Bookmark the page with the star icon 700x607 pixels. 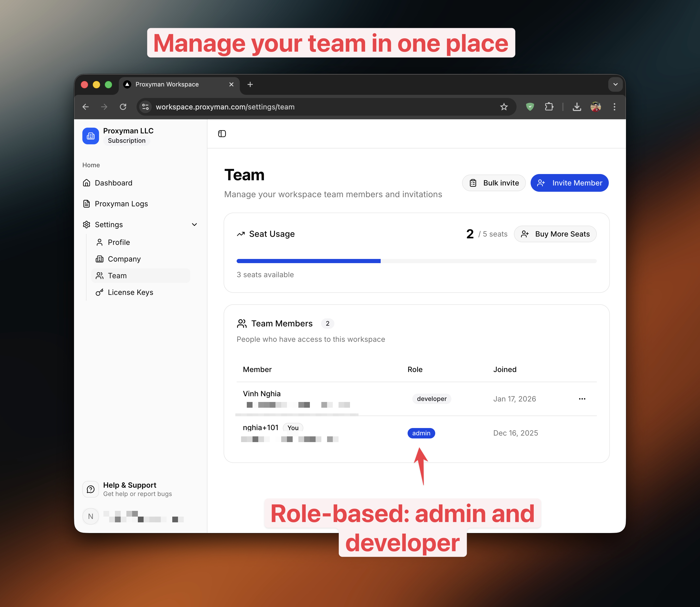click(504, 107)
